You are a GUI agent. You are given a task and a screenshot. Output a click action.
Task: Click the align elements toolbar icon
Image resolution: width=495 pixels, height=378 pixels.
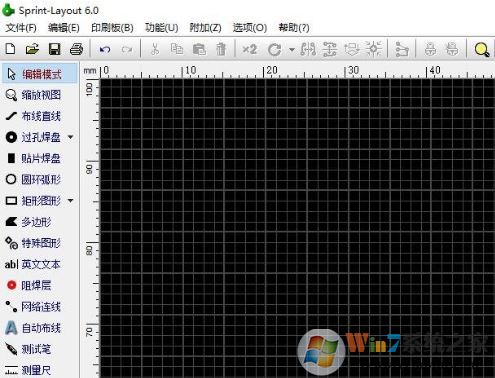click(x=352, y=49)
